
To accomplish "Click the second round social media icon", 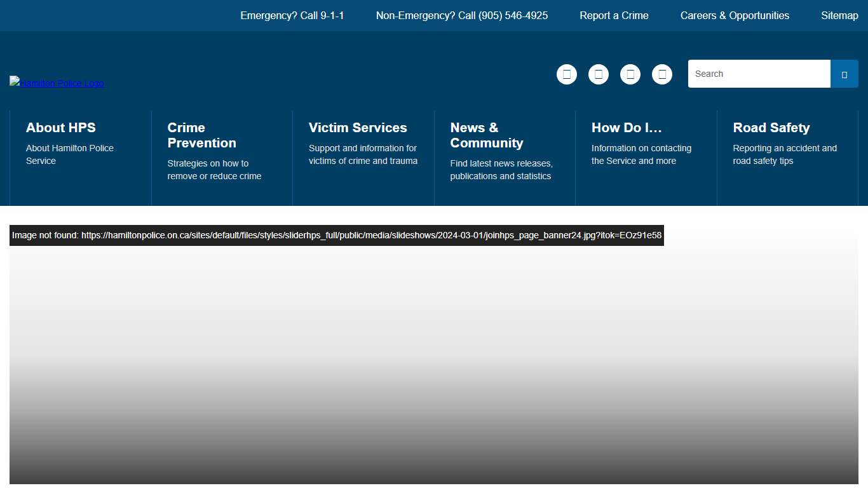I will click(598, 74).
